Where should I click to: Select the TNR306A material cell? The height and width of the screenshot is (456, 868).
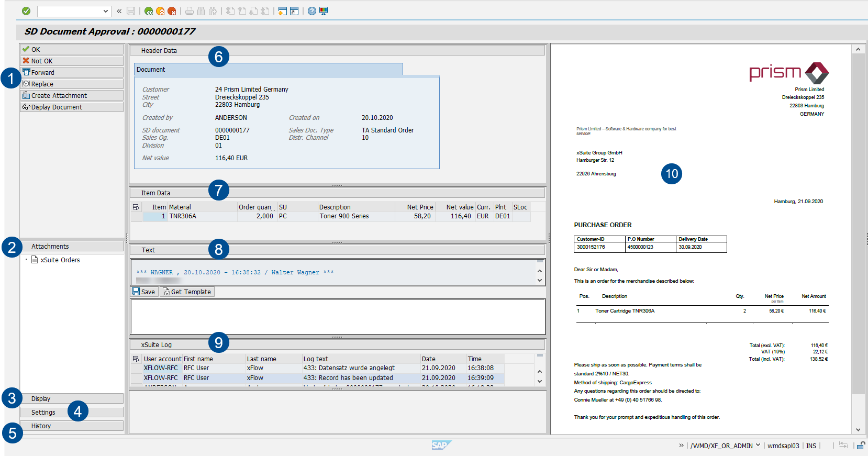point(203,216)
